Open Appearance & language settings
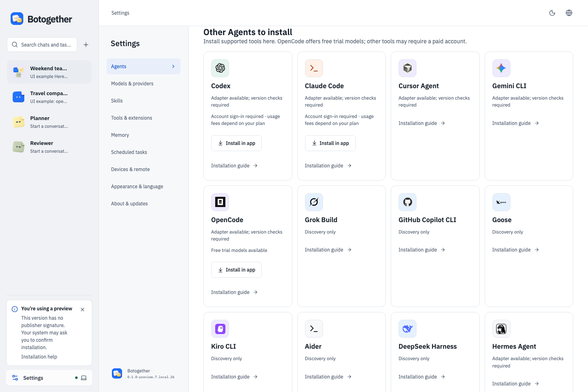The width and height of the screenshot is (588, 392). tap(143, 187)
